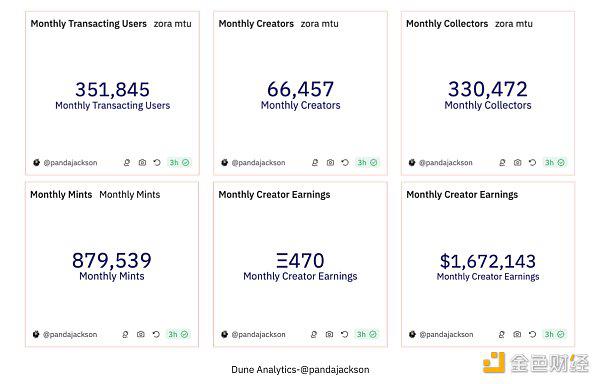Click 3h status badge on Monthly Creators card

pyautogui.click(x=367, y=163)
